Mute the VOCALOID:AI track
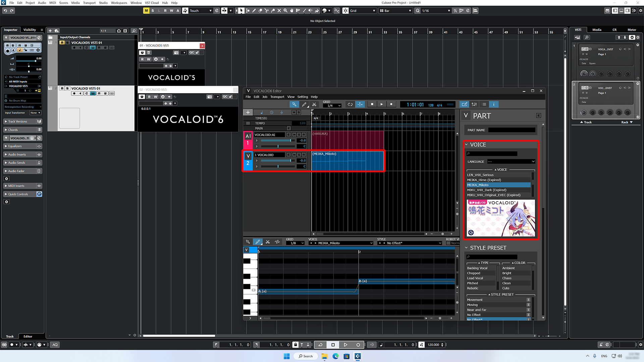The height and width of the screenshot is (362, 644). (x=293, y=134)
